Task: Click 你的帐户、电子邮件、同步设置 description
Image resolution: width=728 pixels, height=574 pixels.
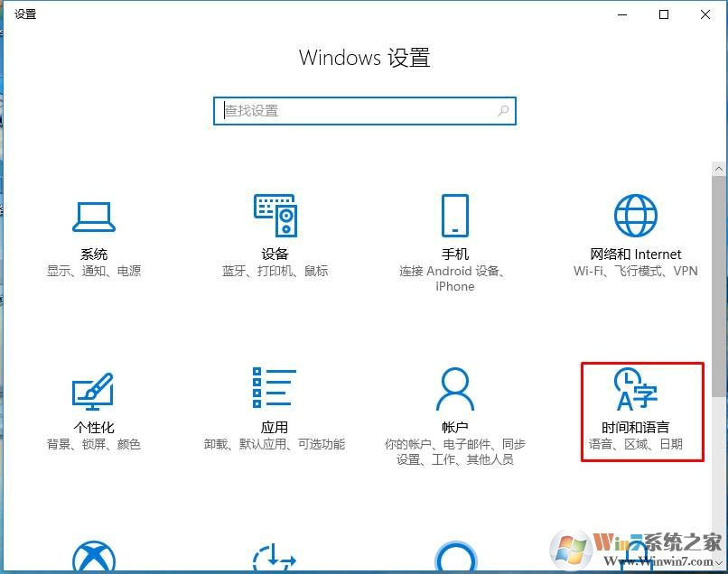Action: pyautogui.click(x=455, y=452)
